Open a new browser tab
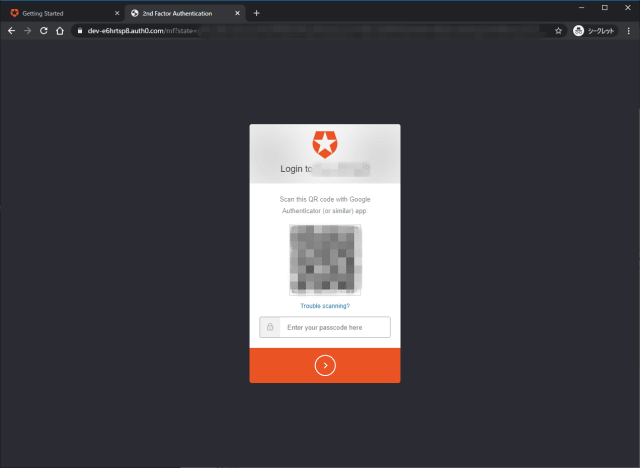The image size is (640, 468). (x=256, y=13)
